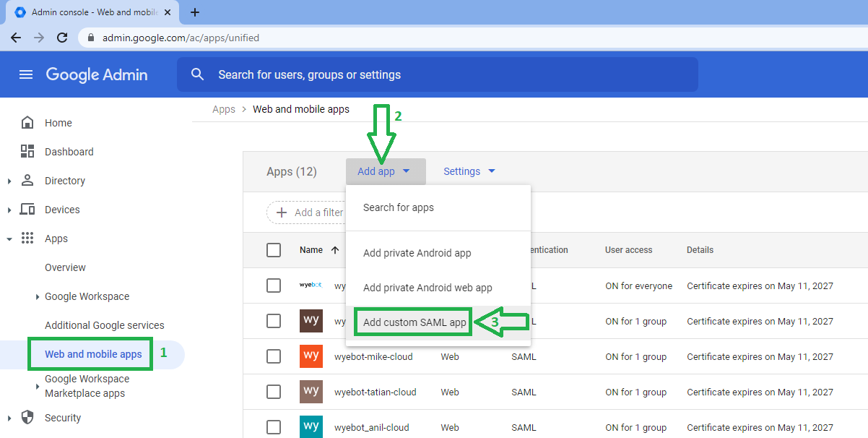This screenshot has height=438, width=868.
Task: Choose Add private Android app
Action: (x=438, y=253)
